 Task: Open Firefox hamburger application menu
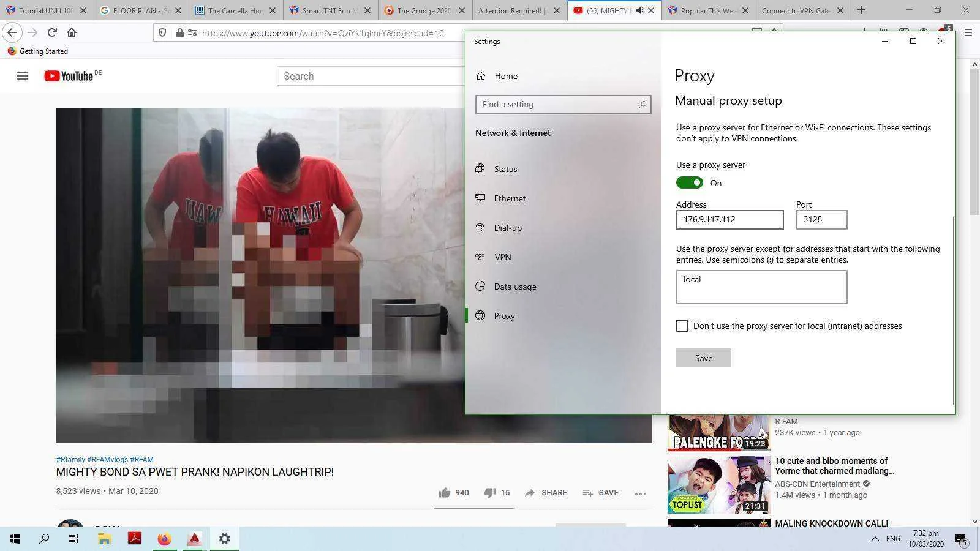[968, 32]
